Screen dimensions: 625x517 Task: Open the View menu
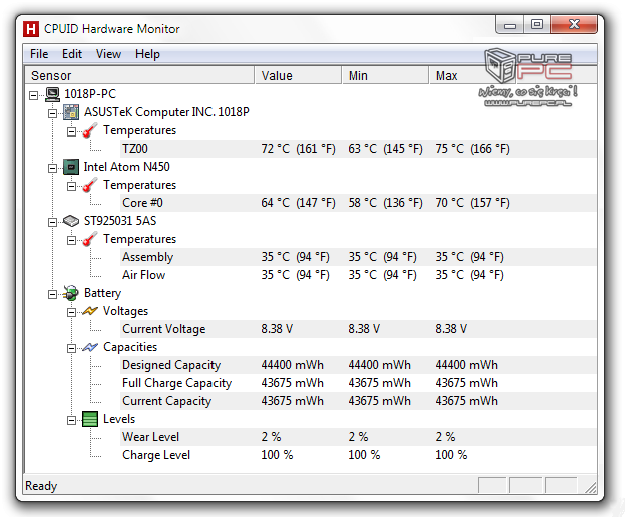108,54
